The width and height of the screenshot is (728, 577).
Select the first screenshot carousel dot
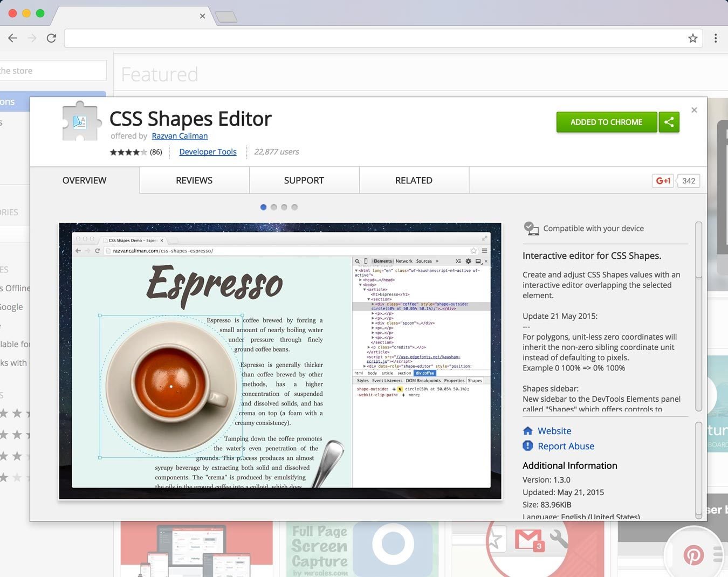point(263,207)
